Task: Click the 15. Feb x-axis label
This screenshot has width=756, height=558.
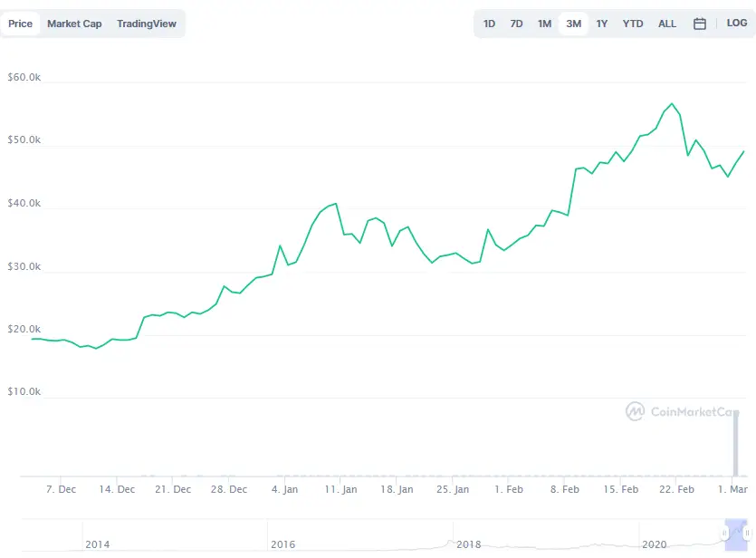Action: pos(620,489)
